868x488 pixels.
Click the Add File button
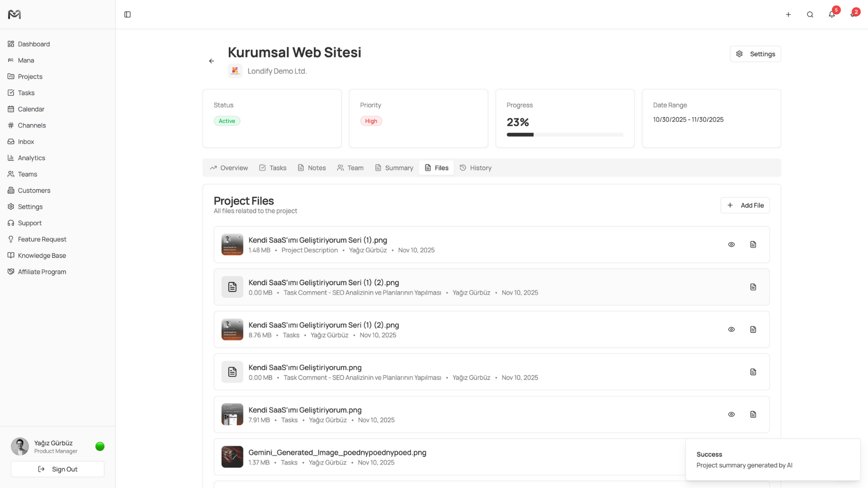(x=745, y=205)
